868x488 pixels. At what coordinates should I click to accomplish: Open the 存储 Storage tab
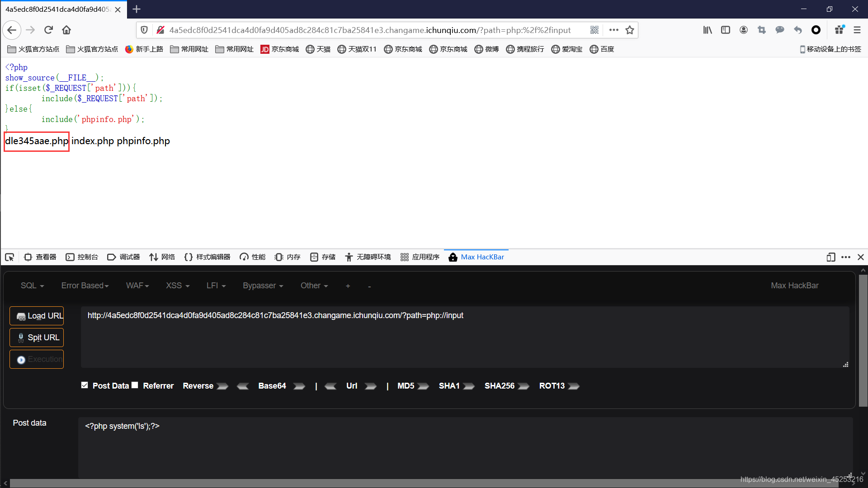pos(323,257)
